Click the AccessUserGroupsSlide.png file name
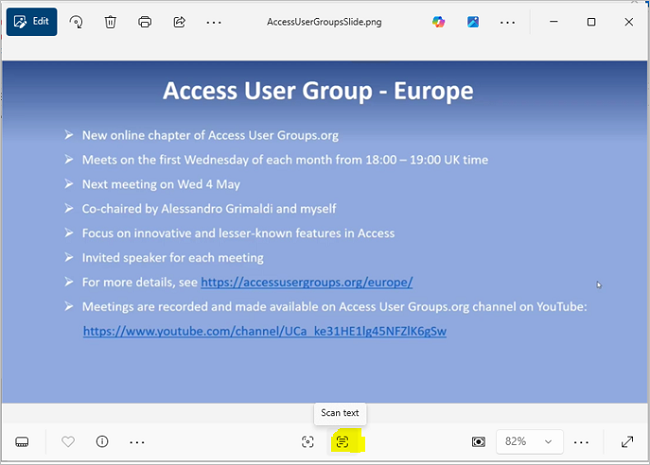 click(324, 22)
